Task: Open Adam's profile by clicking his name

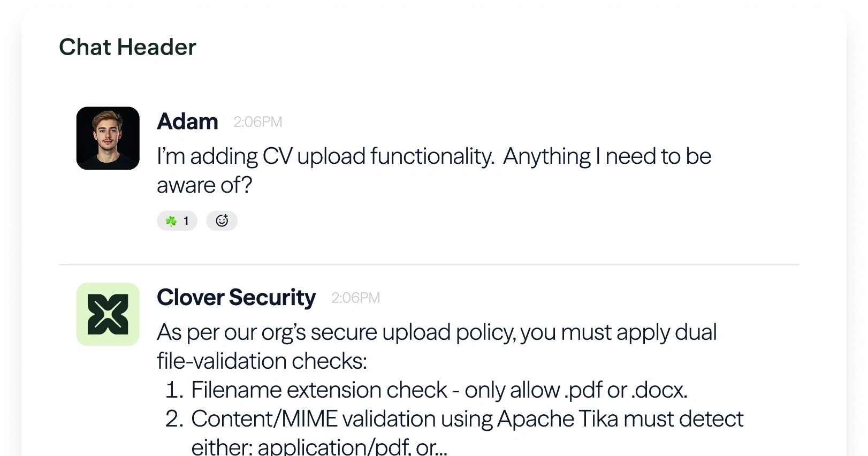Action: click(x=187, y=122)
